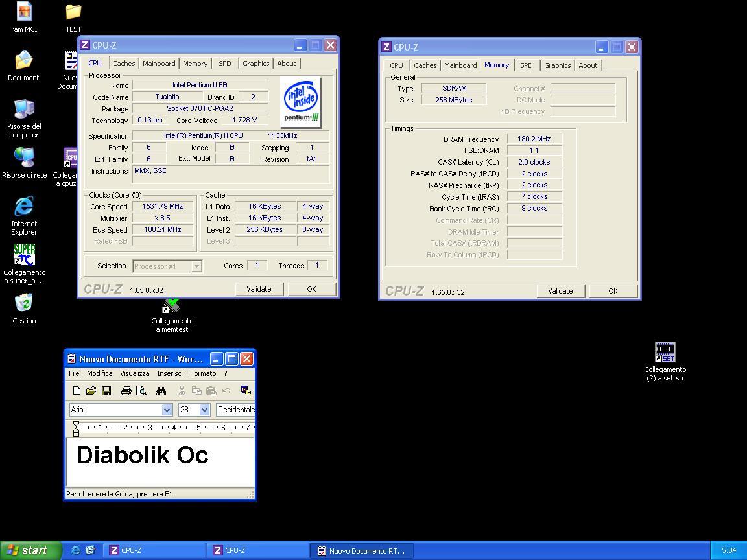Click Cut scissors icon in WordPad
Viewport: 747px width, 560px height.
click(182, 391)
